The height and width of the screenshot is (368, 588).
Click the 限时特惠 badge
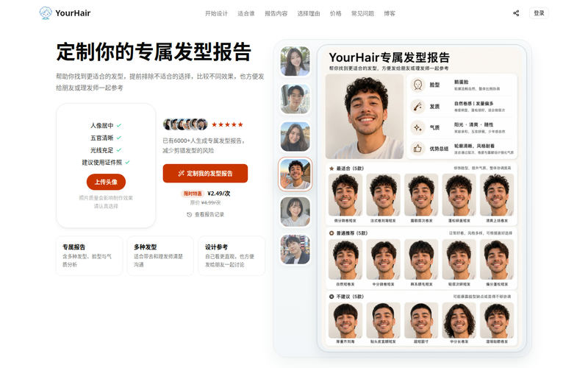193,194
